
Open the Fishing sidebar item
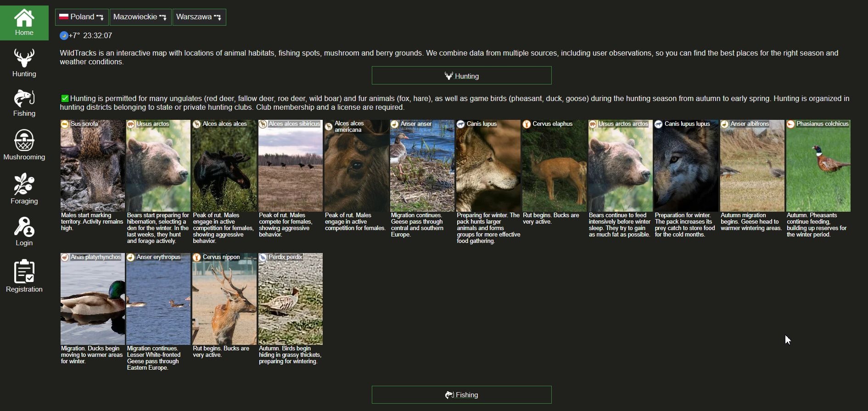coord(24,103)
